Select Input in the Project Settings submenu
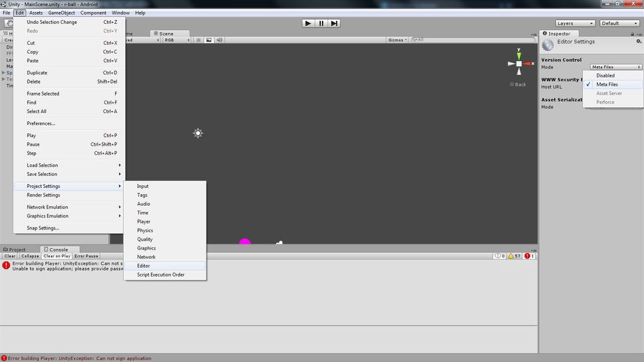This screenshot has width=644, height=362. [165, 186]
